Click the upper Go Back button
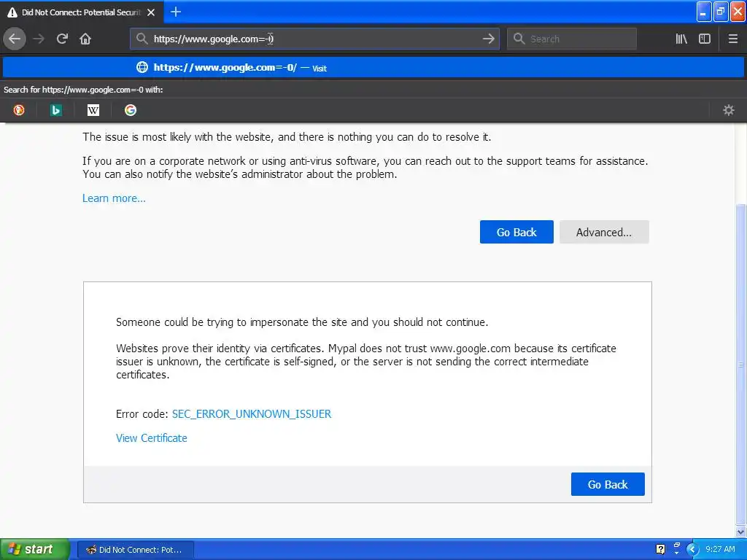Screen dimensions: 747x560 [x=516, y=232]
